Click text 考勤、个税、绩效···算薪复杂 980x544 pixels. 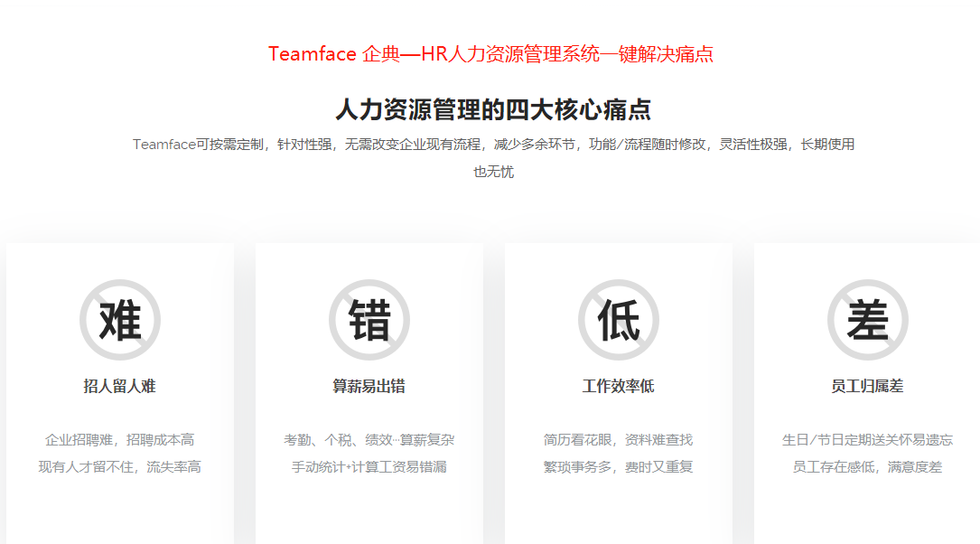[x=369, y=440]
